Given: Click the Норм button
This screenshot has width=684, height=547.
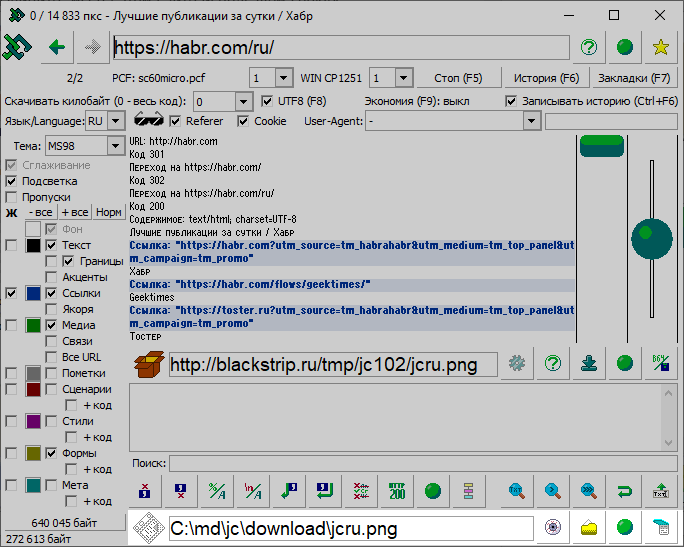Looking at the screenshot, I should click(109, 212).
